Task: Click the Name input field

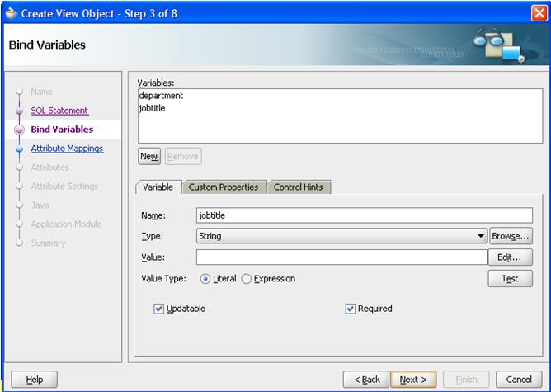Action: [341, 215]
